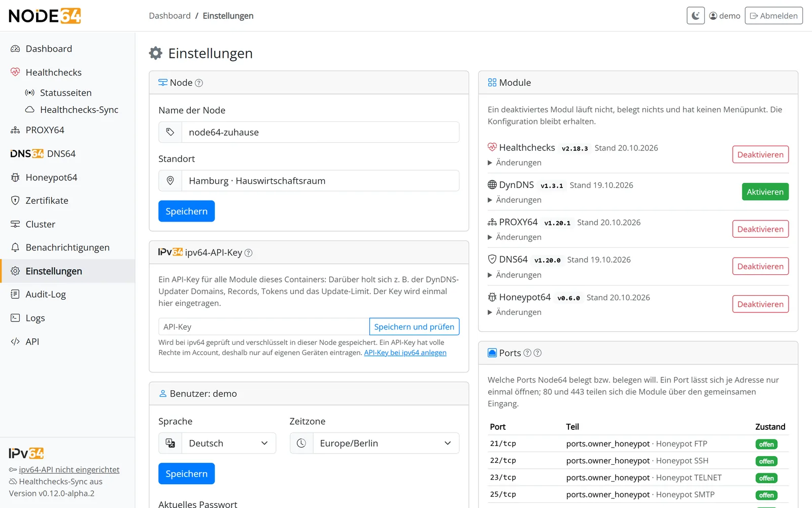Screen dimensions: 812x508
Task: Click the Name der Node text field
Action: [321, 132]
